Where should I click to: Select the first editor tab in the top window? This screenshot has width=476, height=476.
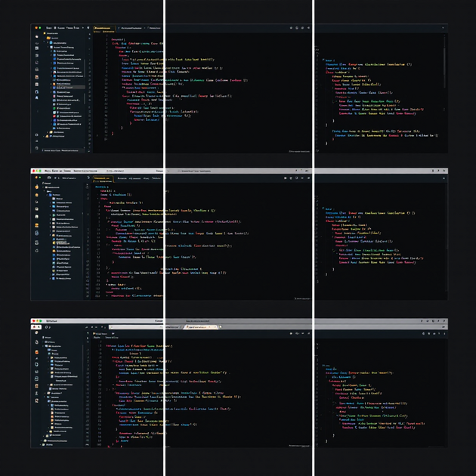(x=102, y=28)
